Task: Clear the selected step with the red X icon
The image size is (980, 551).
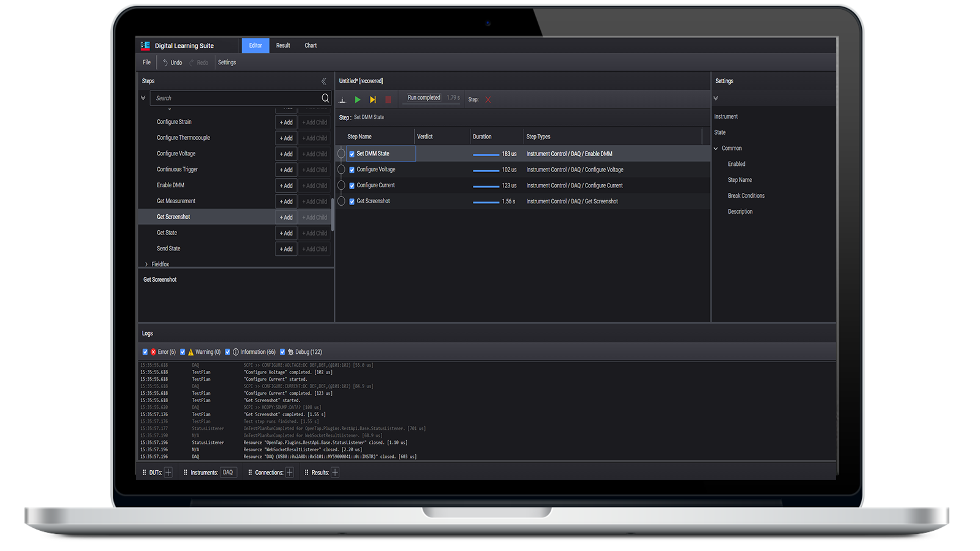Action: 488,99
